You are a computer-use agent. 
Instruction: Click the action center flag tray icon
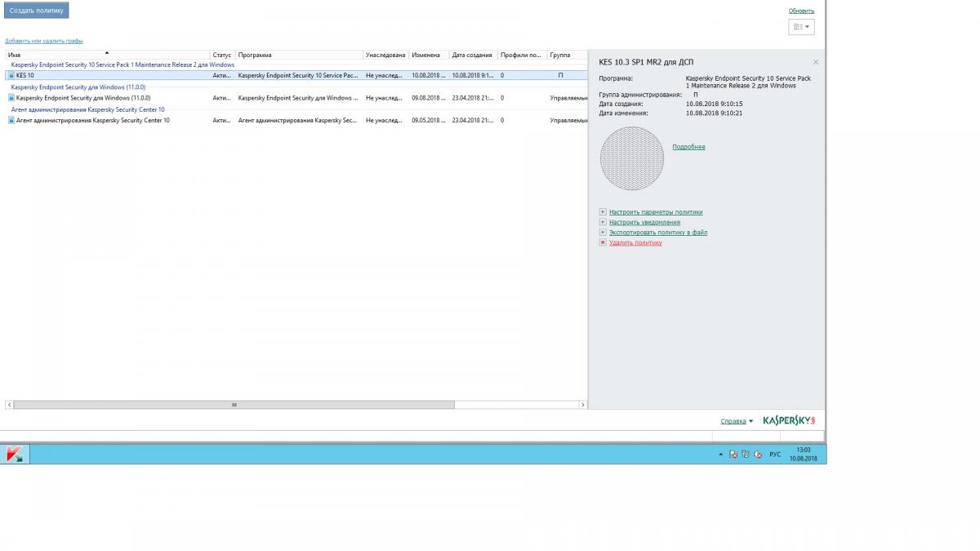point(733,455)
